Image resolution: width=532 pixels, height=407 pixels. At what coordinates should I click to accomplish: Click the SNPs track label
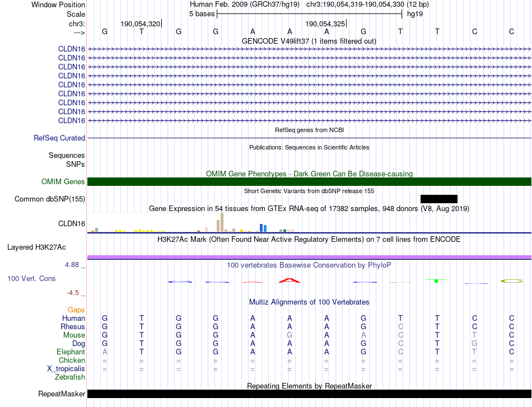76,164
